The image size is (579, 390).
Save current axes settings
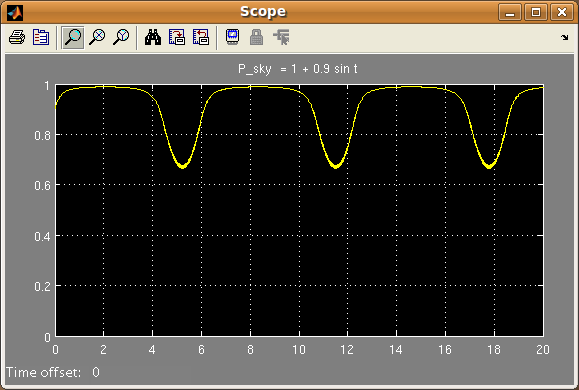(x=177, y=37)
